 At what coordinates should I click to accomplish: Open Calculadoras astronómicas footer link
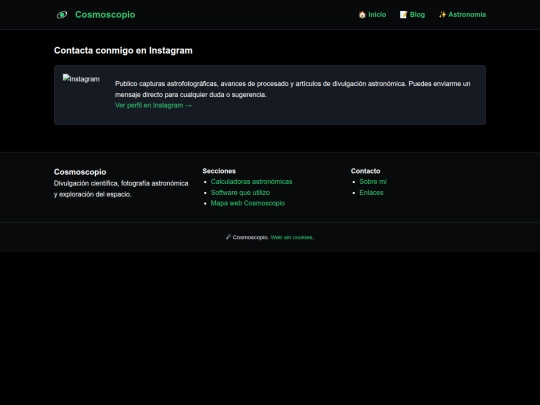tap(251, 181)
